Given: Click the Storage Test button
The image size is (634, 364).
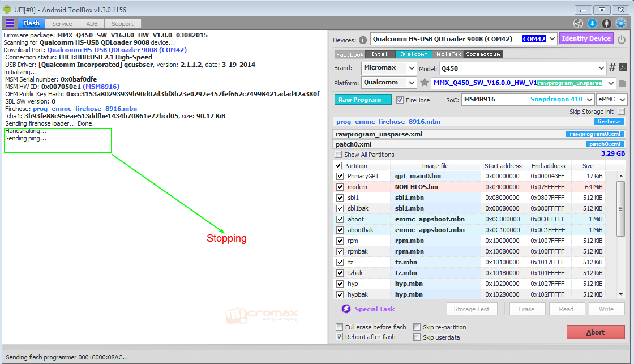Looking at the screenshot, I should tap(472, 309).
